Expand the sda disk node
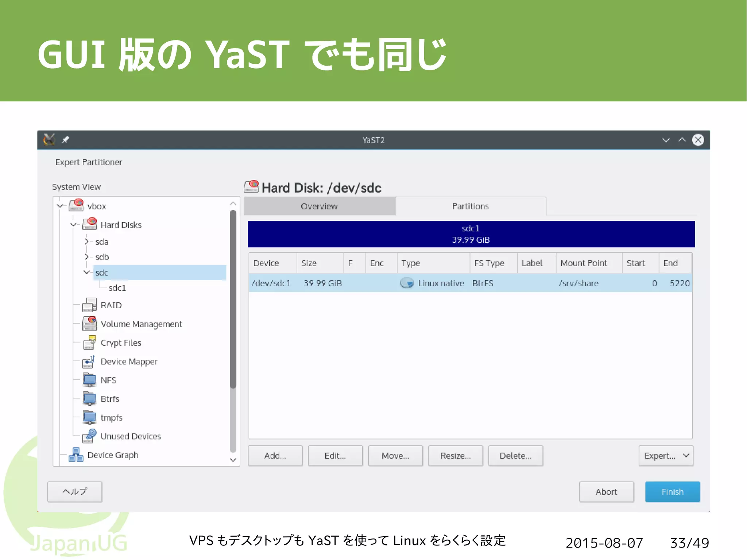 click(87, 242)
